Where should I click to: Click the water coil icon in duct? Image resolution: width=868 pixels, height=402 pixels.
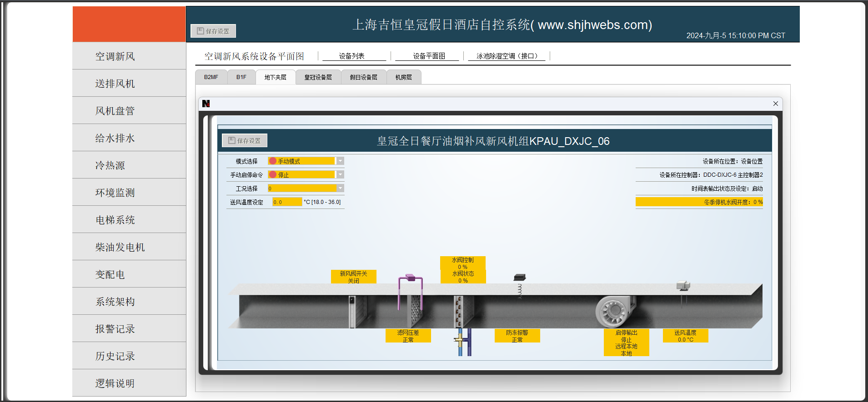(x=463, y=311)
